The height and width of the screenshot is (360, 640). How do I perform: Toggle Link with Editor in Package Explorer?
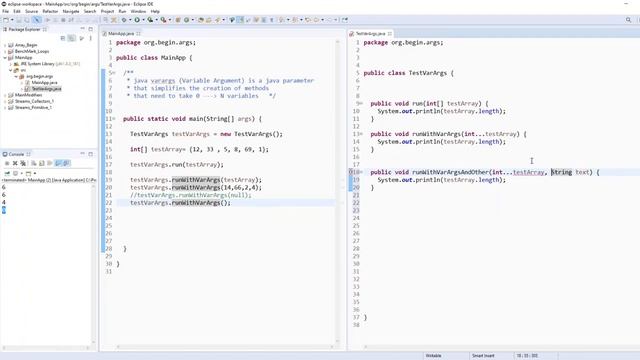click(71, 38)
